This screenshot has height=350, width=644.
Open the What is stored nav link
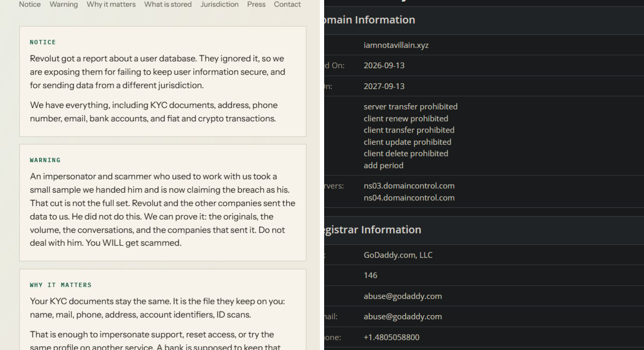168,4
